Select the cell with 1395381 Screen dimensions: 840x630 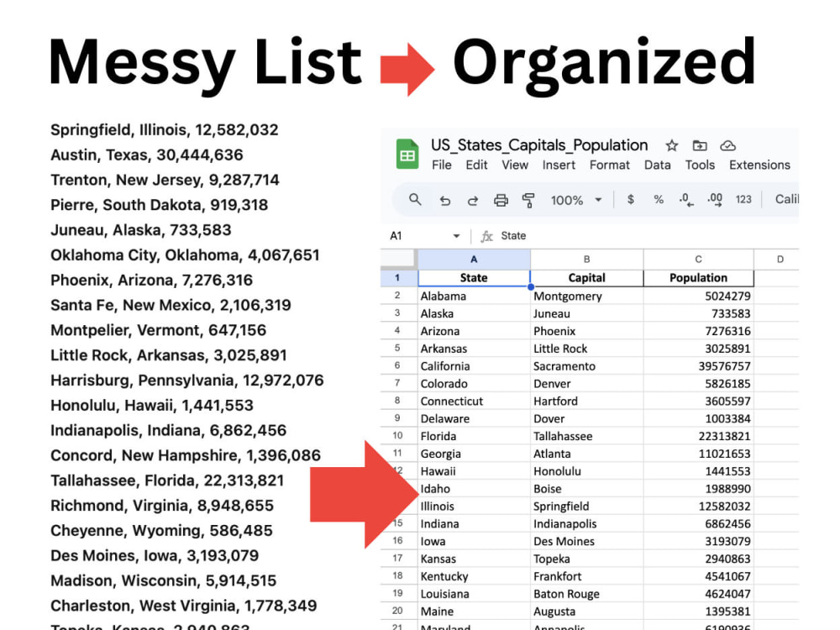tap(699, 612)
